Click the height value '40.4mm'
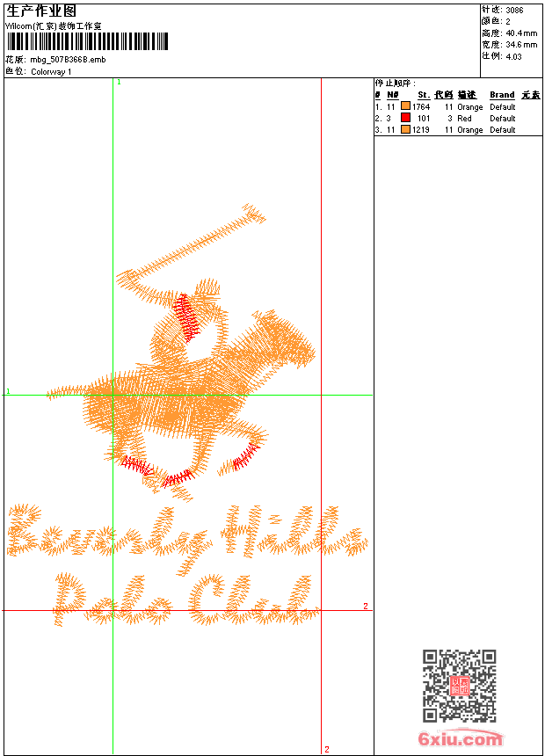545x756 pixels. pyautogui.click(x=521, y=33)
